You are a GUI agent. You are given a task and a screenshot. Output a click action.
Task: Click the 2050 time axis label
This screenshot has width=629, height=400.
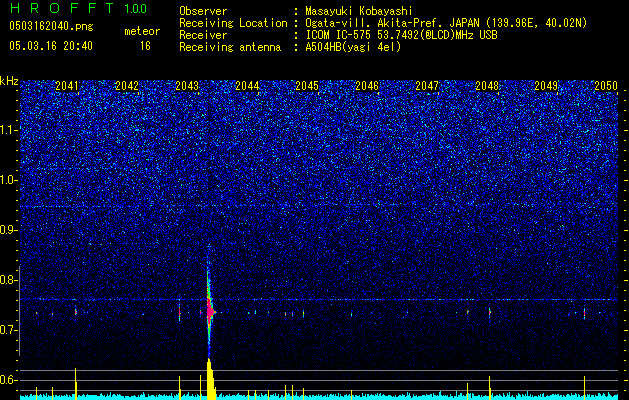(606, 86)
